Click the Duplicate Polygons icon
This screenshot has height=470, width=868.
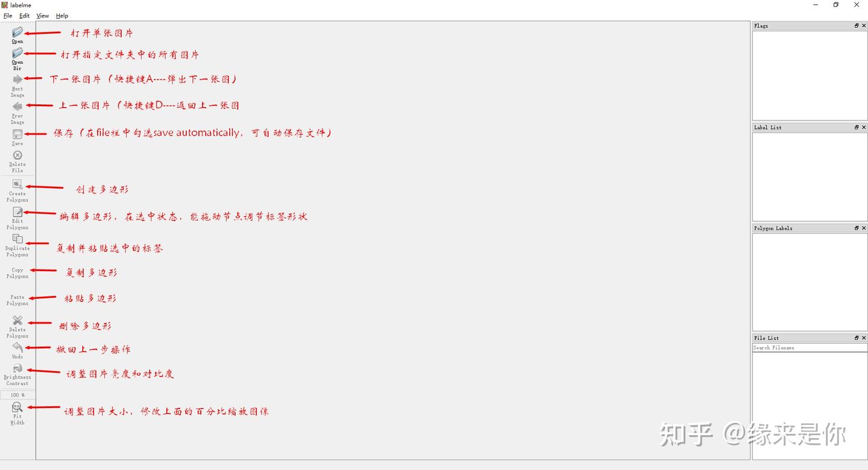17,239
